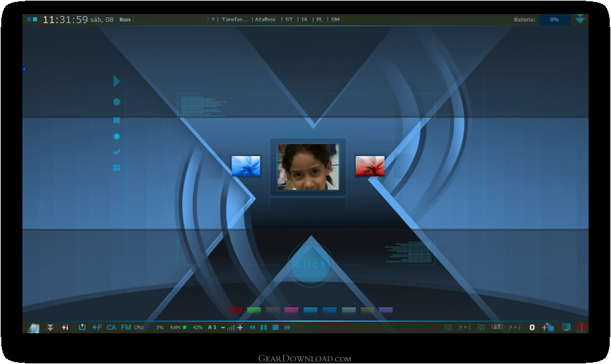
Task: Click the CA button
Action: [x=111, y=328]
